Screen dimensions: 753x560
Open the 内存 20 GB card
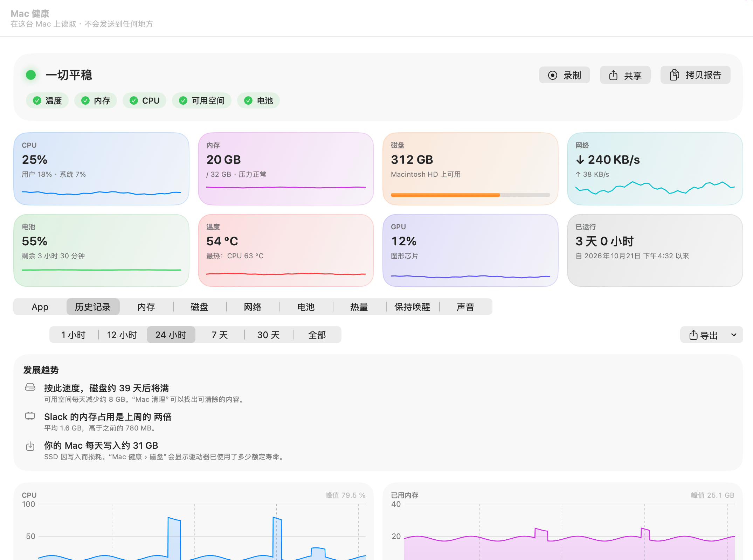286,169
